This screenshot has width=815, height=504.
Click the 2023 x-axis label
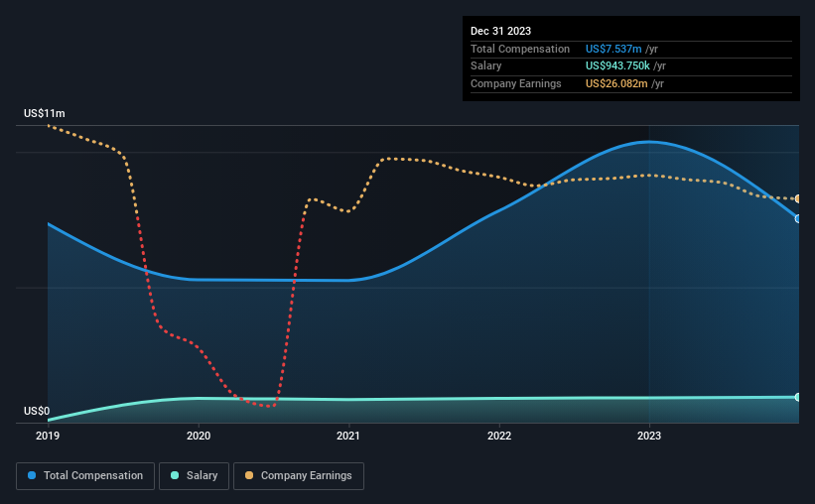point(649,436)
